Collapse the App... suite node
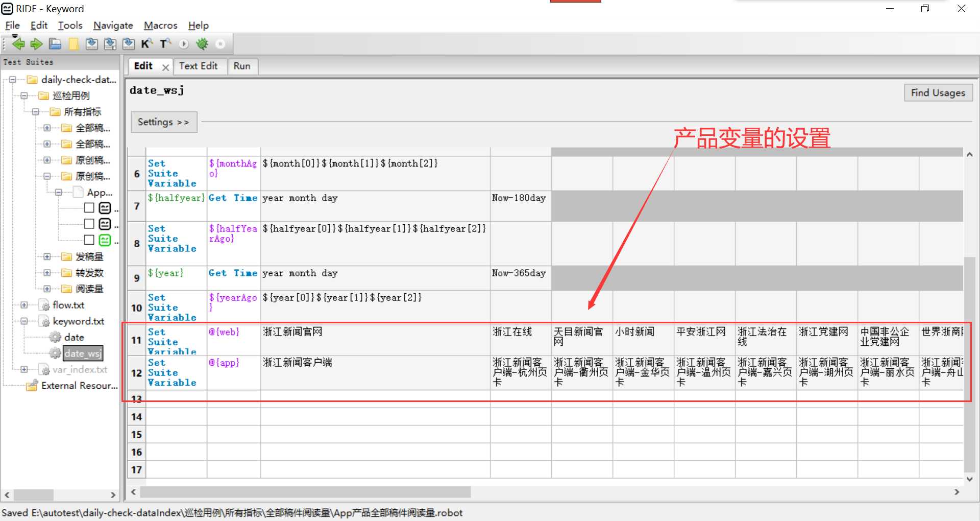This screenshot has width=980, height=521. point(58,193)
